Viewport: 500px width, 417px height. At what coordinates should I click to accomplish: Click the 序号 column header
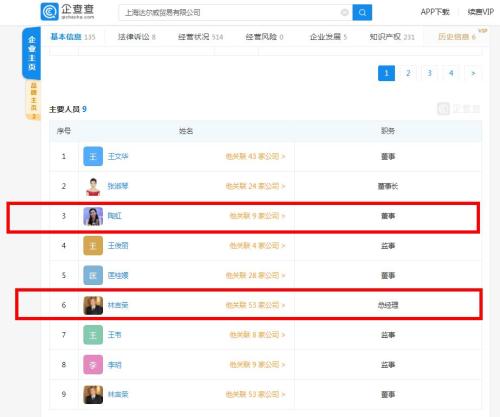(64, 131)
